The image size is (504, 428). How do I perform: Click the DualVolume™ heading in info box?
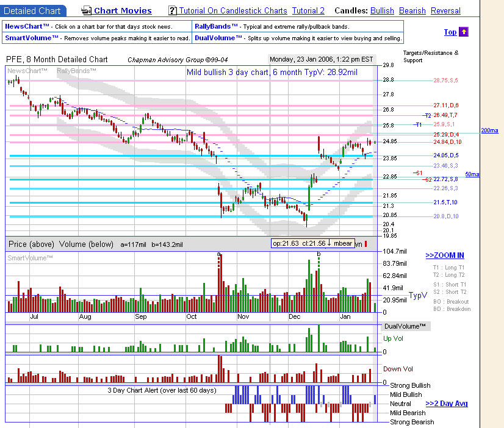coord(218,38)
